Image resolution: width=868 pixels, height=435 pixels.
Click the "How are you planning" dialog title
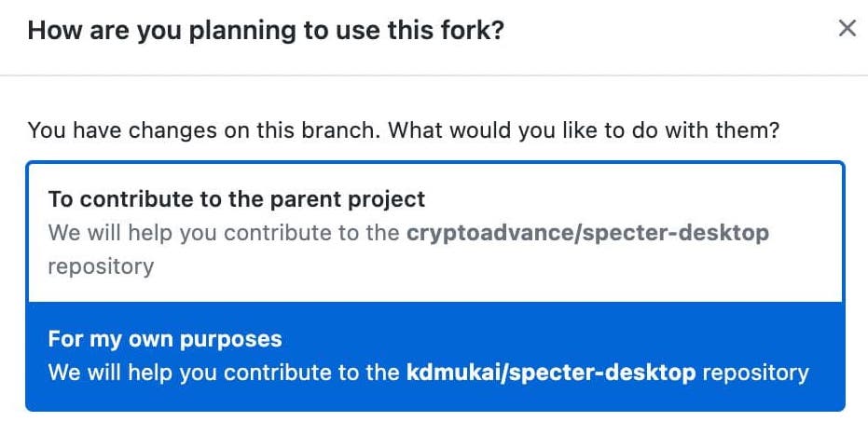266,30
